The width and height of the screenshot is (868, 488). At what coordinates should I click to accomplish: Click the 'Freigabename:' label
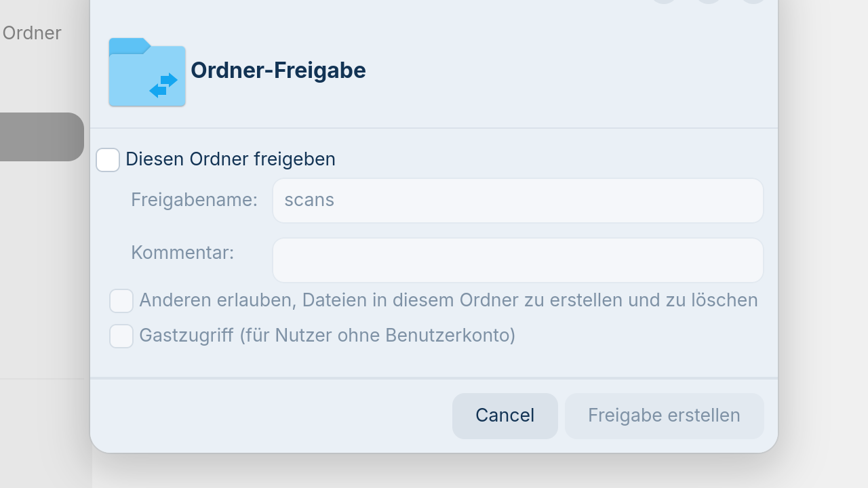click(x=194, y=200)
